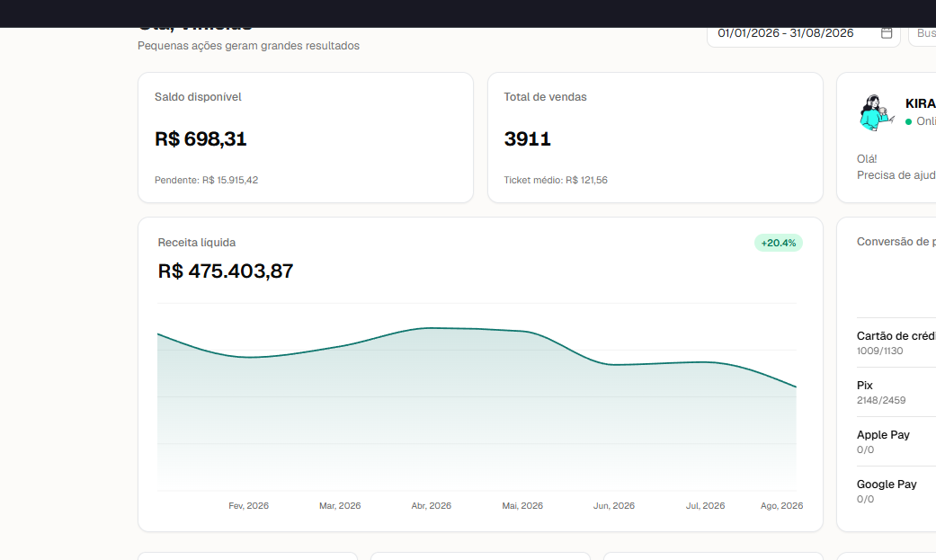Click the KIRA assistant name
Image resolution: width=936 pixels, height=560 pixels.
click(921, 104)
